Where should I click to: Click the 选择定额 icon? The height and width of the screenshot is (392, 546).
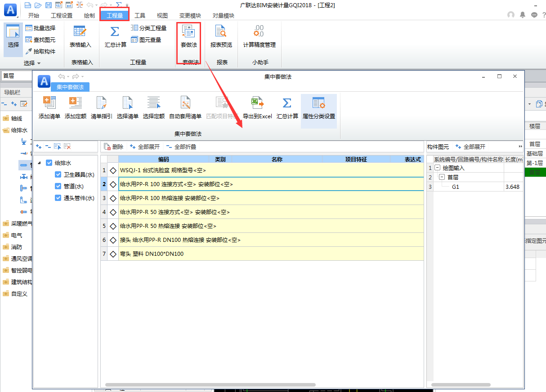[x=154, y=102]
